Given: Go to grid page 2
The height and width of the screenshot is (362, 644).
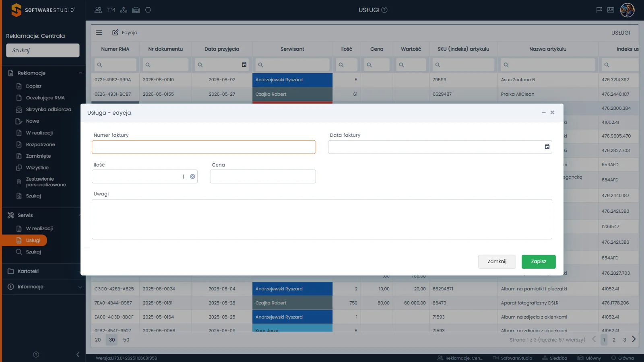Looking at the screenshot, I should pos(614,340).
